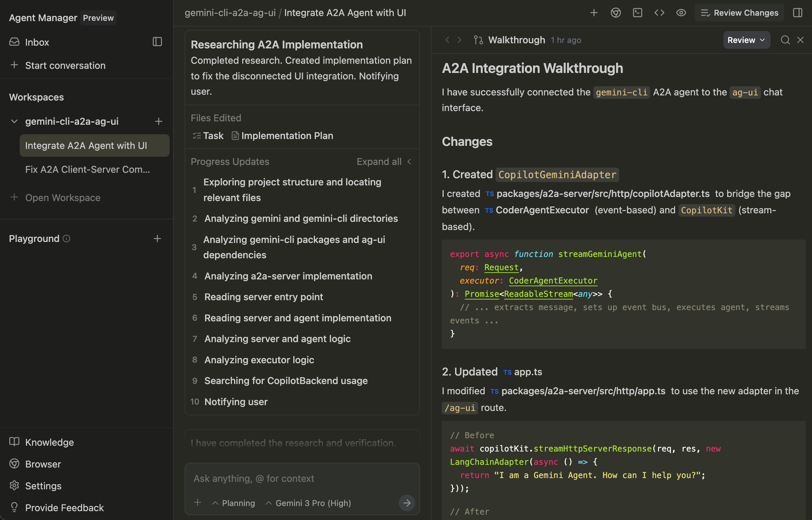Toggle the inbox split-view icon
This screenshot has width=812, height=520.
coord(157,42)
